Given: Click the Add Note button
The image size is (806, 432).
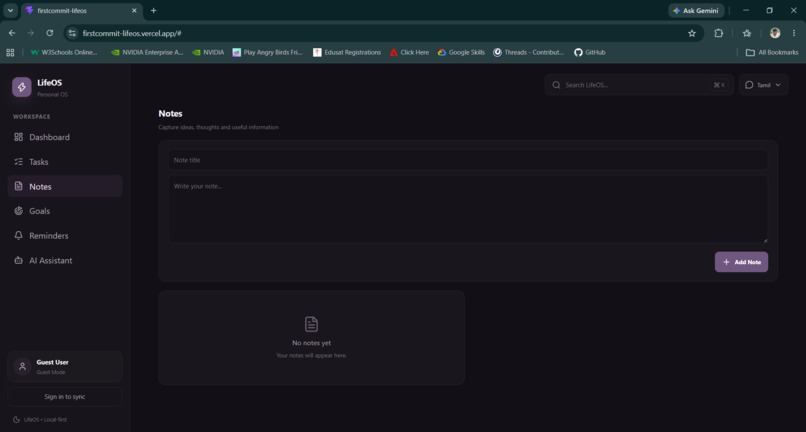Looking at the screenshot, I should coord(741,262).
